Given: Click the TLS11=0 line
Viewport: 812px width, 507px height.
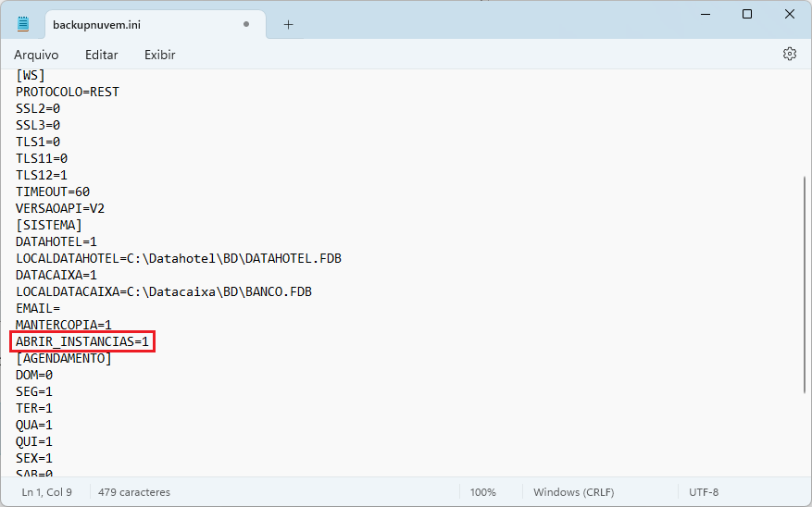Looking at the screenshot, I should (x=42, y=158).
